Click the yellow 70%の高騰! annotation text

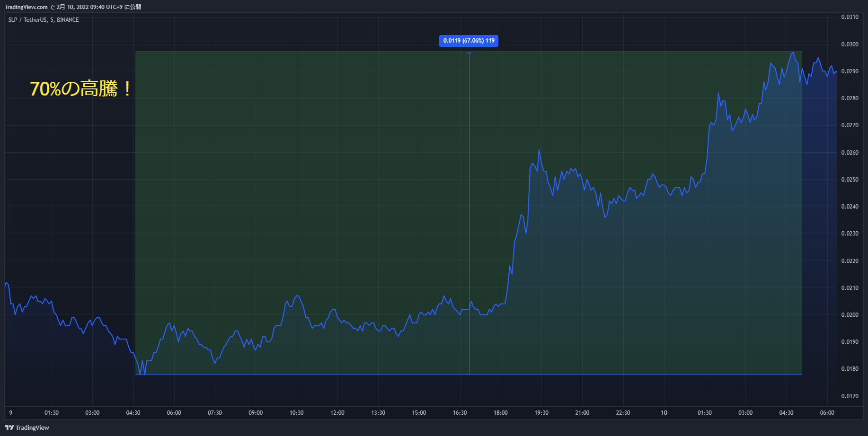pos(80,89)
